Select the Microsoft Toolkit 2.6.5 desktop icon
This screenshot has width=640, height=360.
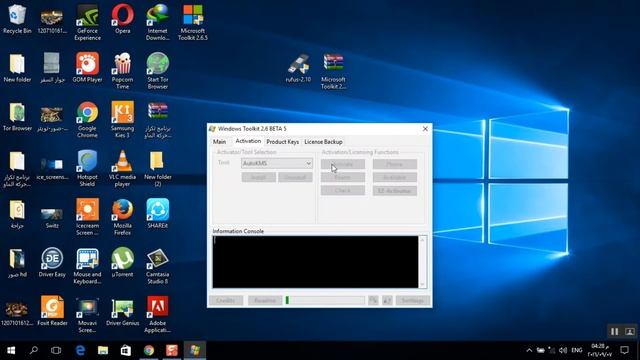193,22
